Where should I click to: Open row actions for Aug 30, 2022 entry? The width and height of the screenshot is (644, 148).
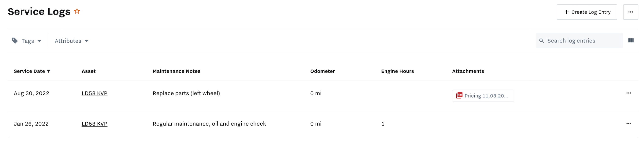pos(628,93)
